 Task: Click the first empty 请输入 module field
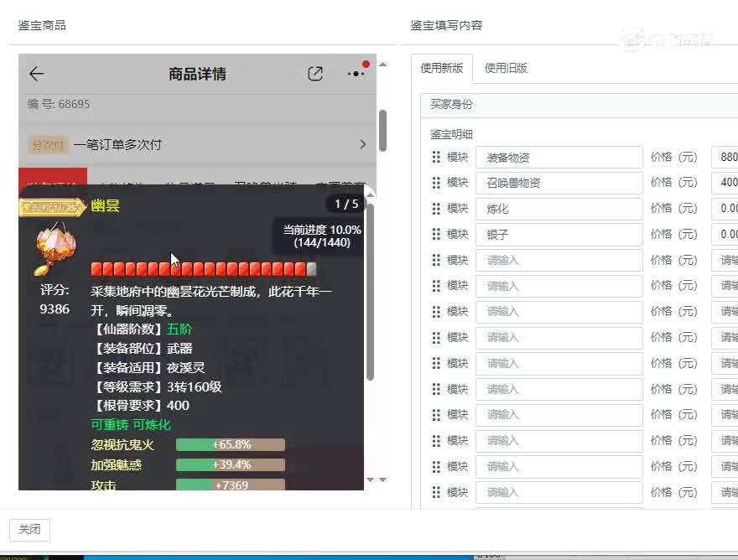click(559, 260)
